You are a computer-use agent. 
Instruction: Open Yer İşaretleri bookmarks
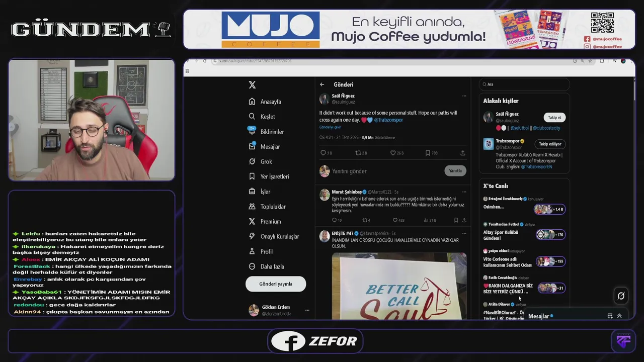pyautogui.click(x=269, y=176)
